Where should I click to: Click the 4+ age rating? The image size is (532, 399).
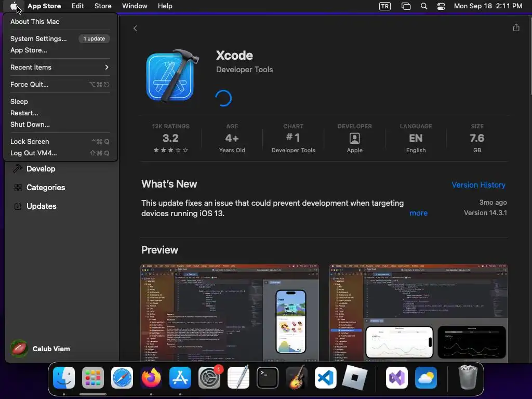tap(232, 138)
